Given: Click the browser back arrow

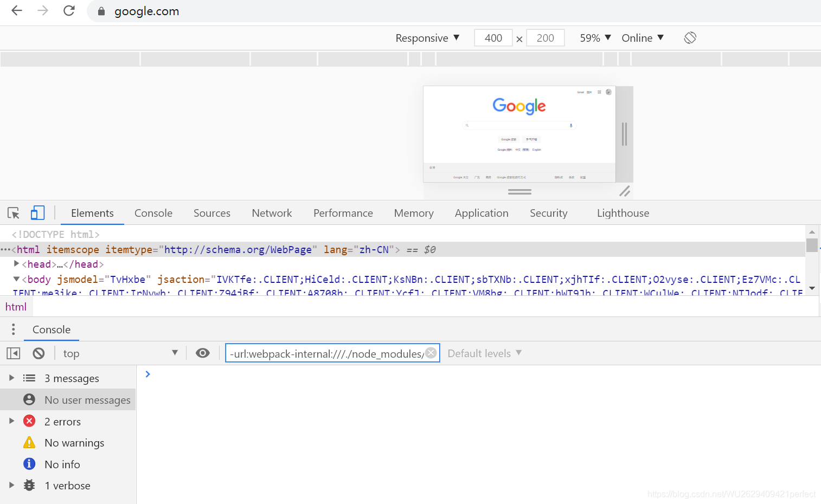Looking at the screenshot, I should pos(17,10).
